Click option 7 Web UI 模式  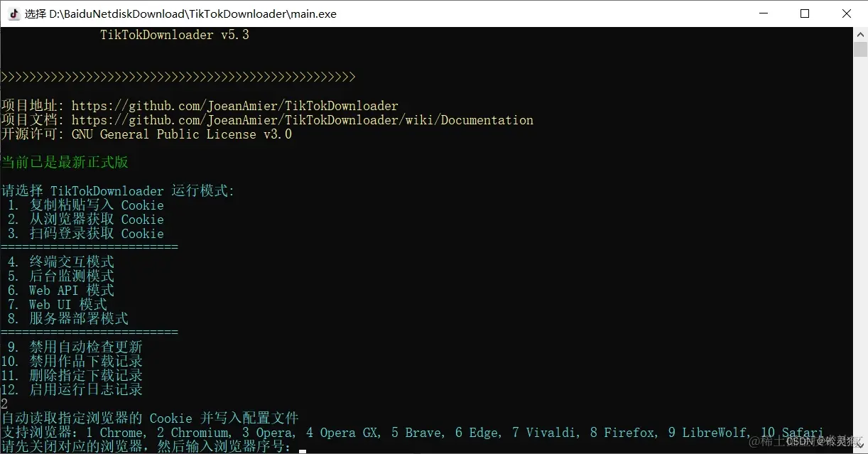click(x=58, y=305)
